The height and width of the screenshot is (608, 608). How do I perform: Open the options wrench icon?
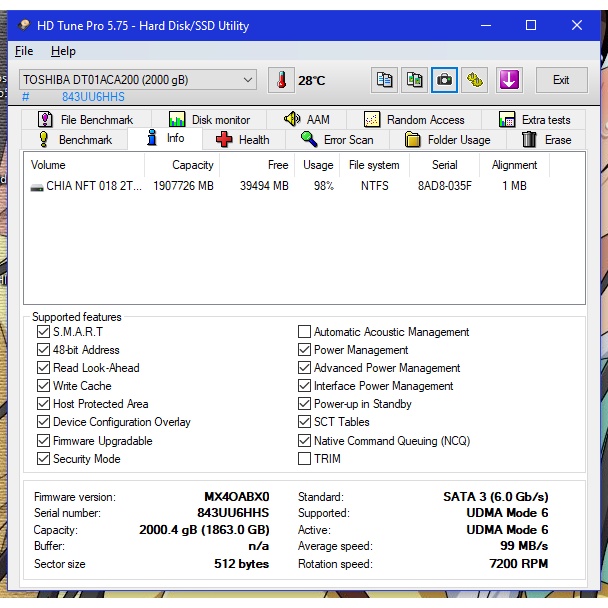(x=475, y=80)
